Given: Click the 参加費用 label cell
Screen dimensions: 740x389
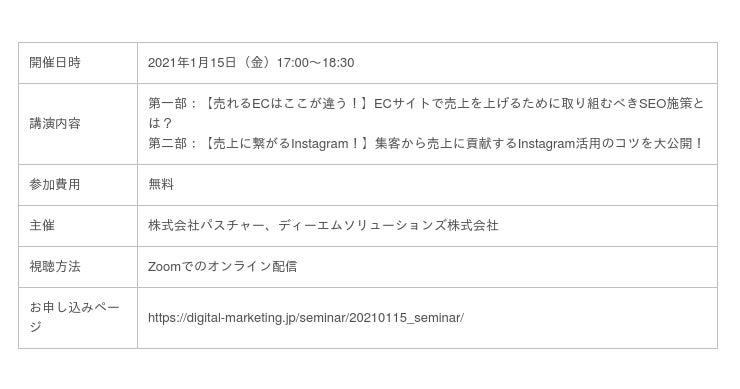Looking at the screenshot, I should pyautogui.click(x=78, y=185).
